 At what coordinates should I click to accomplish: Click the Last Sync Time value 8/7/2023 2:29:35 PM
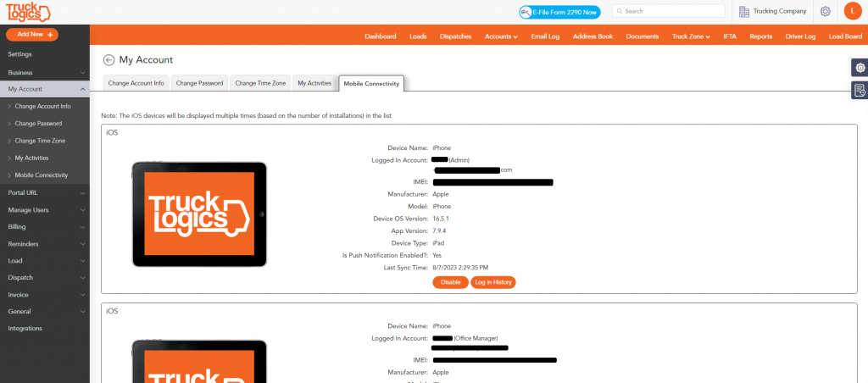(460, 267)
